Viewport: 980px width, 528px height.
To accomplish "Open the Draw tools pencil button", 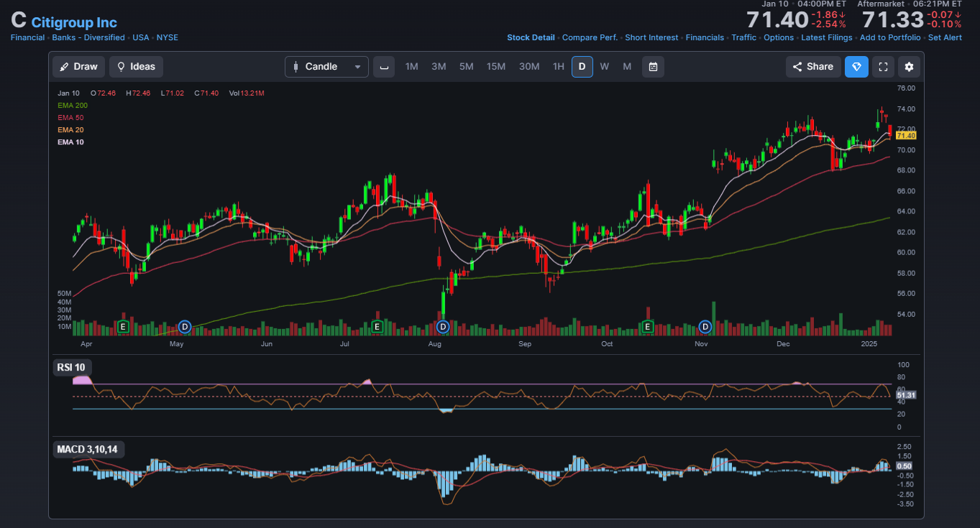I will point(79,67).
